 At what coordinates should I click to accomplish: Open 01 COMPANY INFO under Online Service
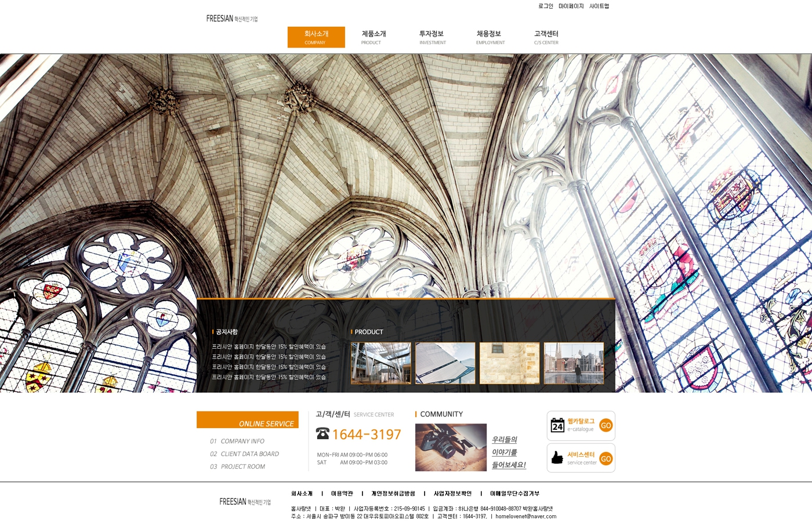[x=237, y=442]
